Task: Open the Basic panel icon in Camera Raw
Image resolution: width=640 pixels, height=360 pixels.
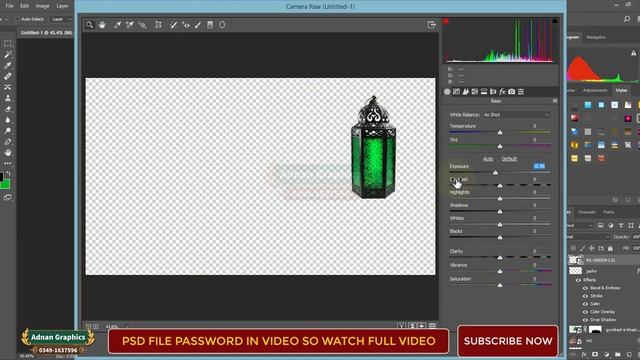Action: 447,92
